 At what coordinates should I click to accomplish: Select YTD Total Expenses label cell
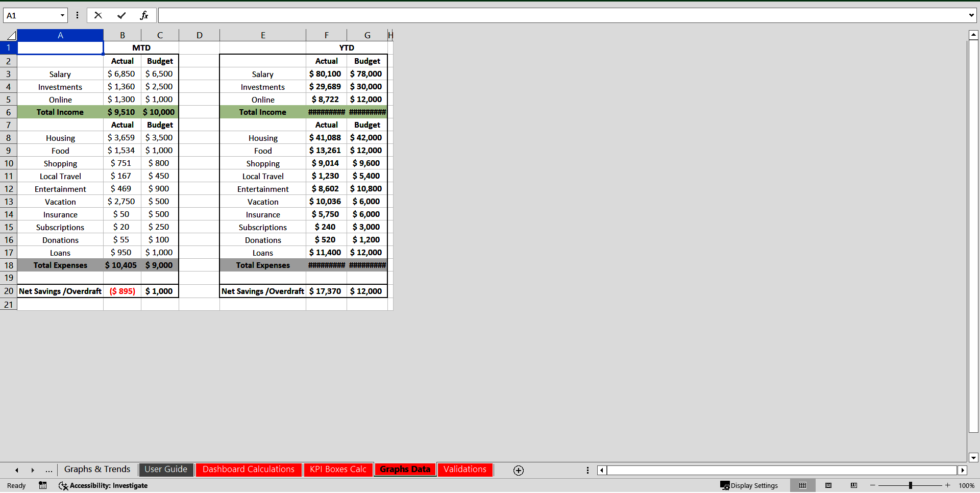click(263, 265)
